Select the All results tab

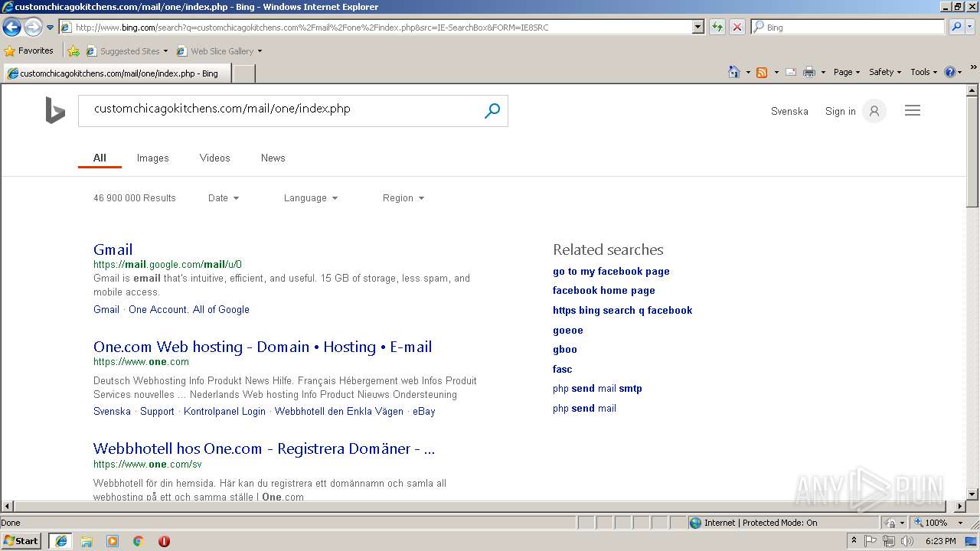tap(100, 158)
